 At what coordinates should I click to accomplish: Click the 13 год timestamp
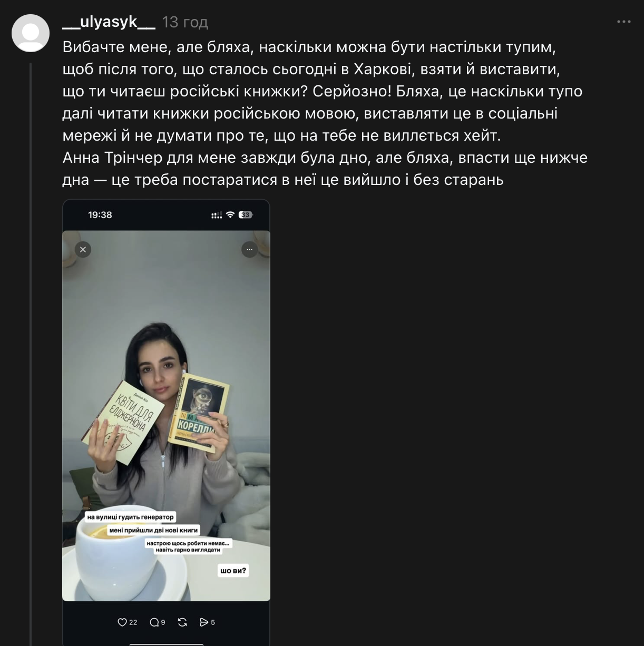tap(185, 22)
